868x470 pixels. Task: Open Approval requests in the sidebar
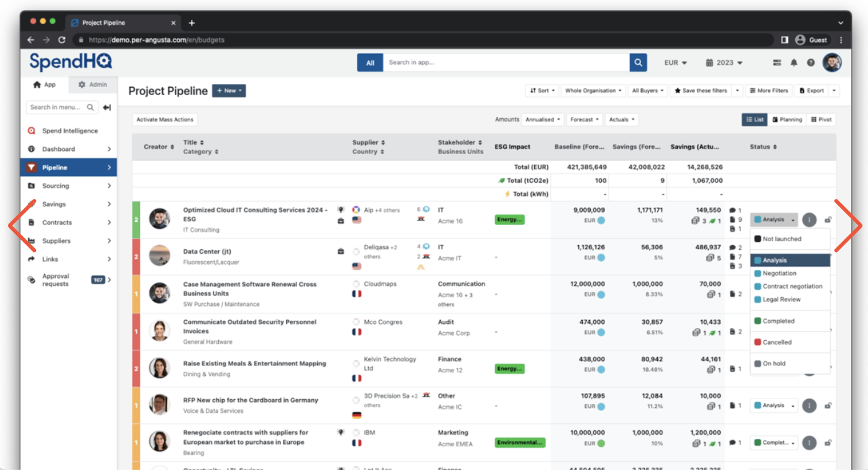68,280
